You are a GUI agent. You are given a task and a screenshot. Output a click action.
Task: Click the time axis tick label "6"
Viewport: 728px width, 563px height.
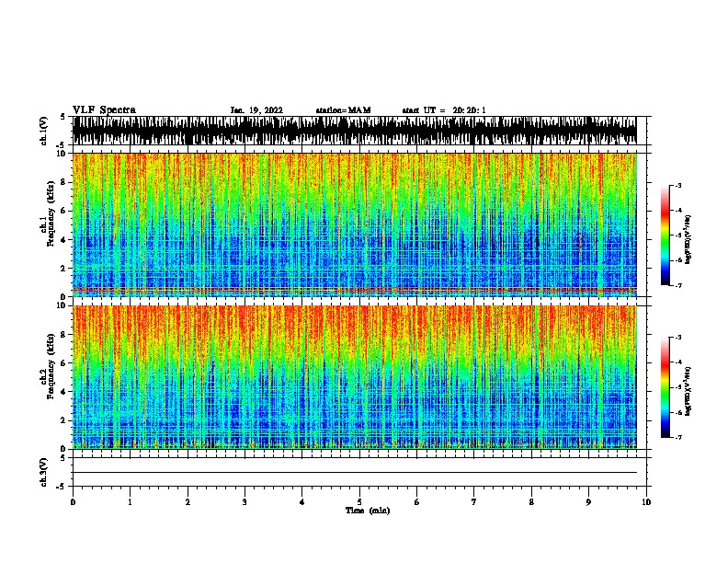coord(417,501)
